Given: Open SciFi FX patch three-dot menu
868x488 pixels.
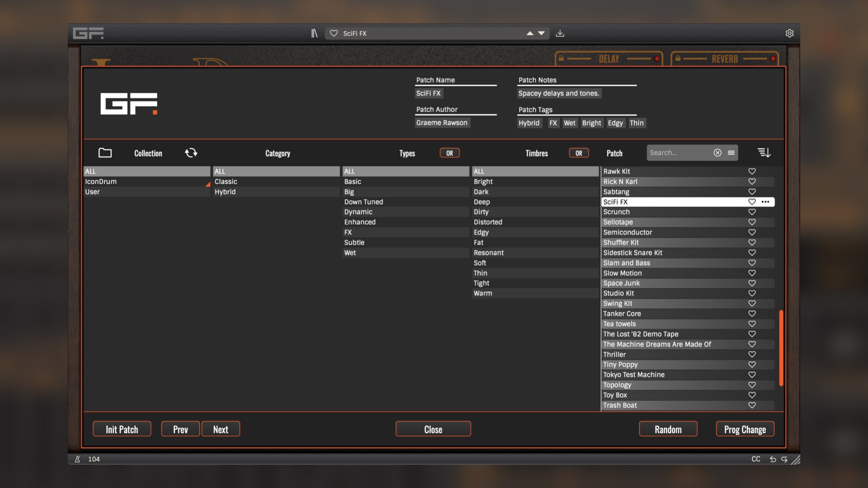Looking at the screenshot, I should pos(765,202).
